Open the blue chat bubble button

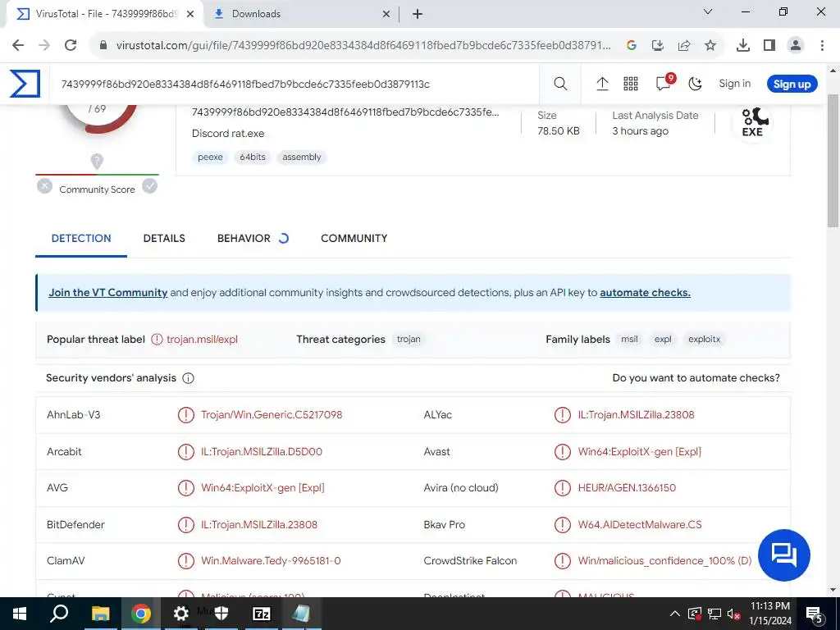(784, 555)
